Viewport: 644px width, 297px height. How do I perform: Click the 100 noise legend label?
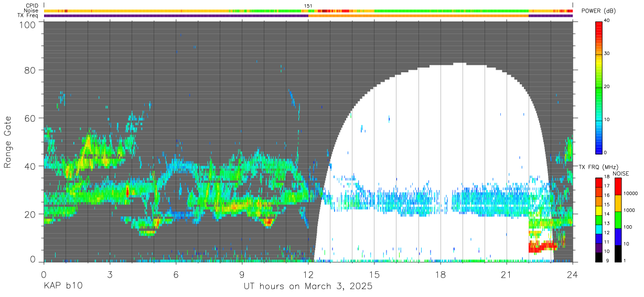tap(627, 227)
